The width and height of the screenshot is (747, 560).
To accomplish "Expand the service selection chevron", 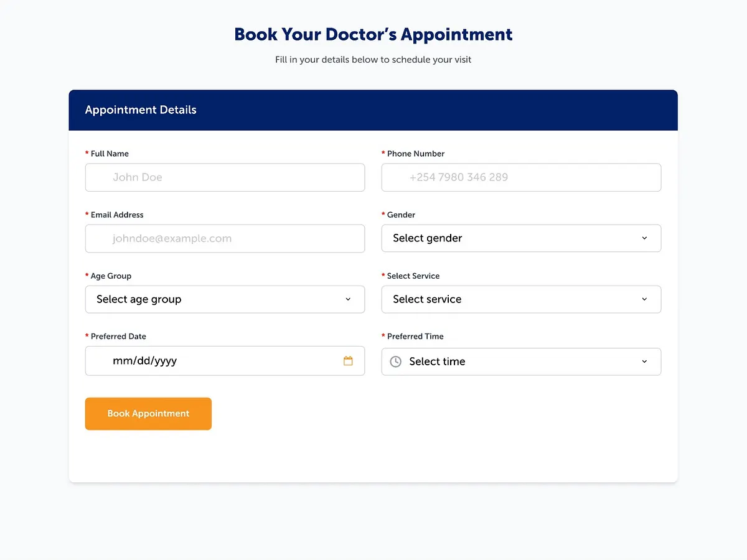I will tap(644, 299).
